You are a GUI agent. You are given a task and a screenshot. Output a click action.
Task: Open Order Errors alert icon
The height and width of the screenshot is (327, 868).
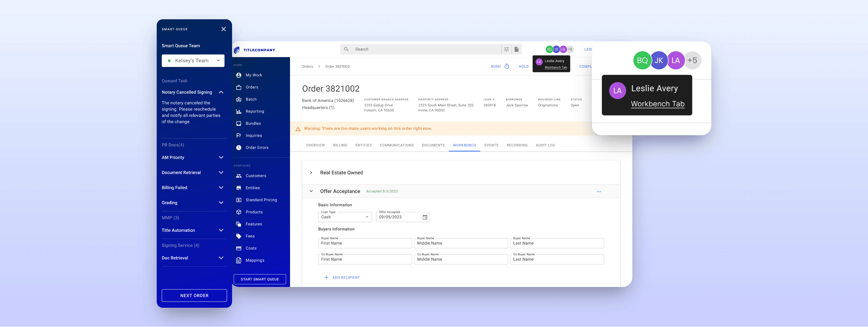coord(239,148)
